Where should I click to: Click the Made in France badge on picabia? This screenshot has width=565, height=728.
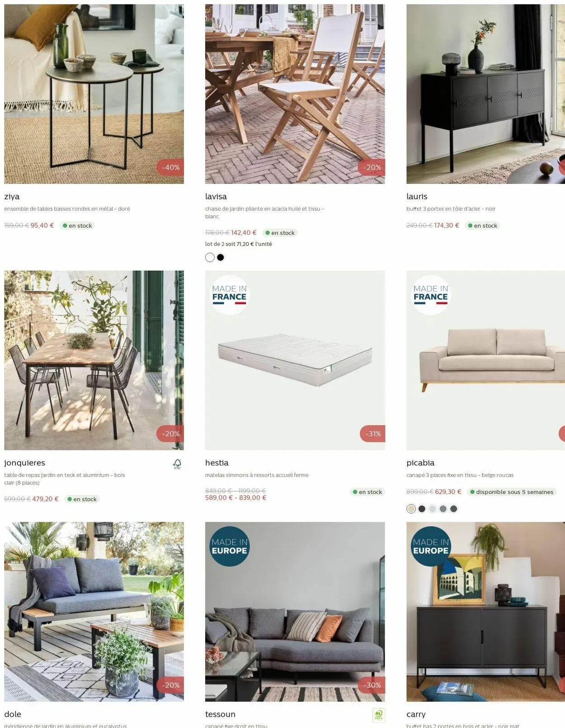[x=431, y=295]
